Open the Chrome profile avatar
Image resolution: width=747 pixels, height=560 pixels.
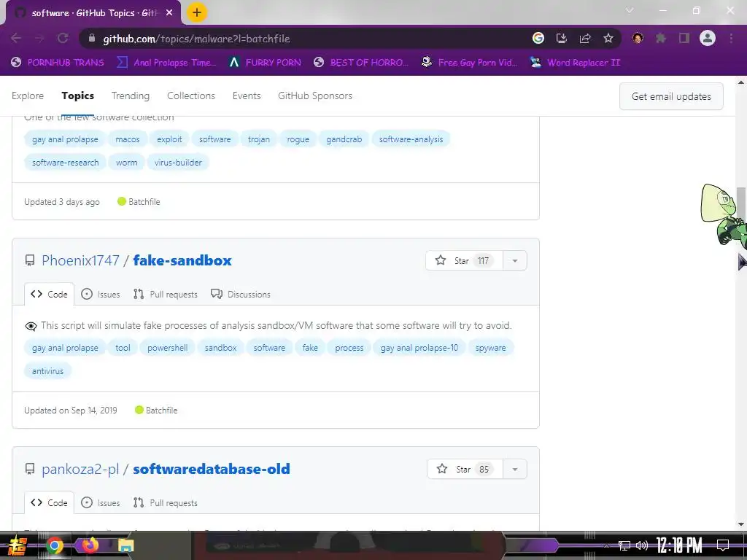click(x=708, y=38)
